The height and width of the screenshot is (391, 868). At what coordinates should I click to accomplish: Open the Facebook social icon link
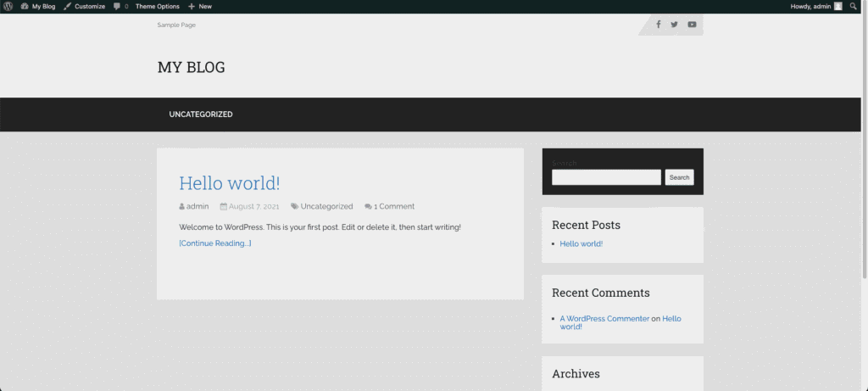(x=659, y=25)
